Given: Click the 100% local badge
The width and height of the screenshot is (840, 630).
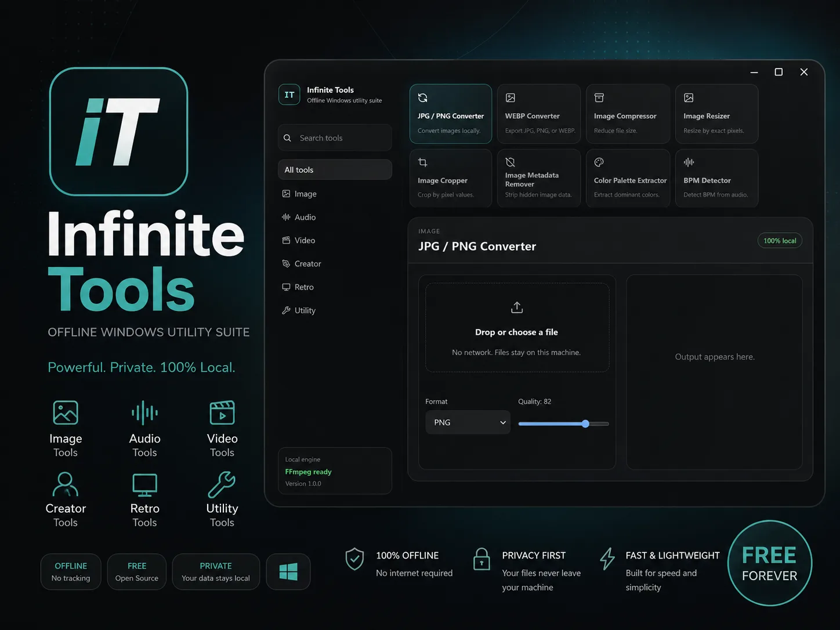Looking at the screenshot, I should [x=780, y=241].
